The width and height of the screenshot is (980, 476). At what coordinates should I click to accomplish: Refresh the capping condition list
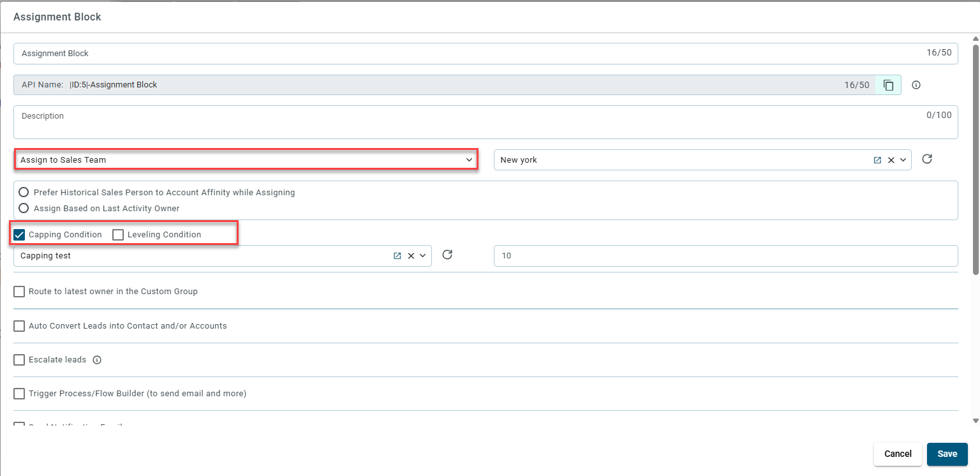447,255
